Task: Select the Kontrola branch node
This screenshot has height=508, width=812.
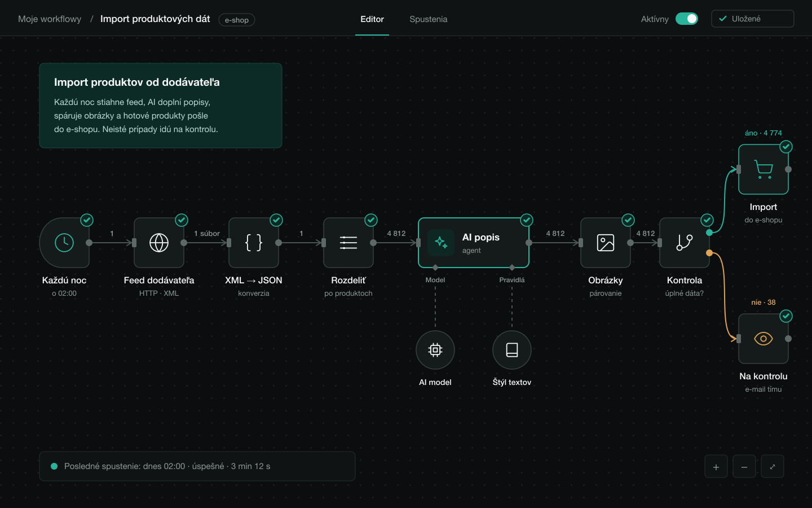Action: coord(685,243)
